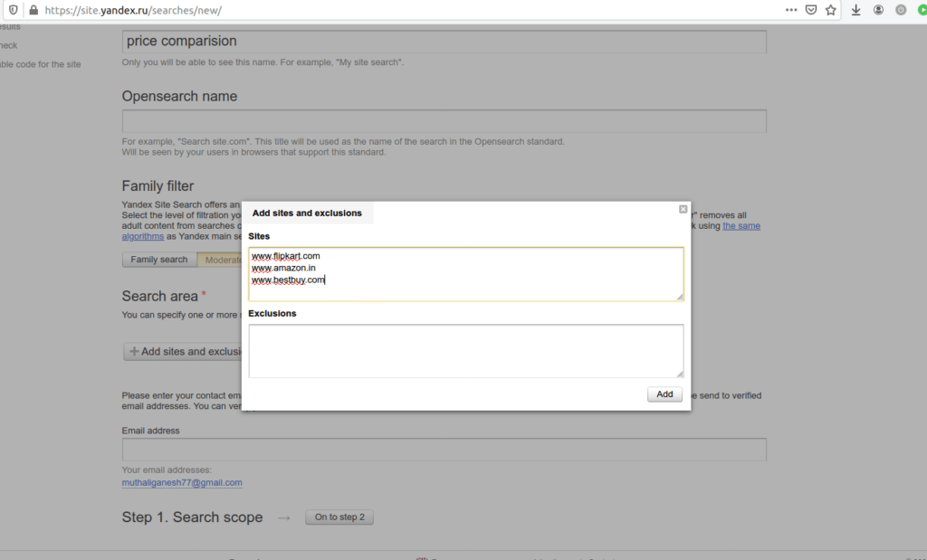Close the Add sites and exclusions dialog
The width and height of the screenshot is (927, 560).
coord(683,208)
